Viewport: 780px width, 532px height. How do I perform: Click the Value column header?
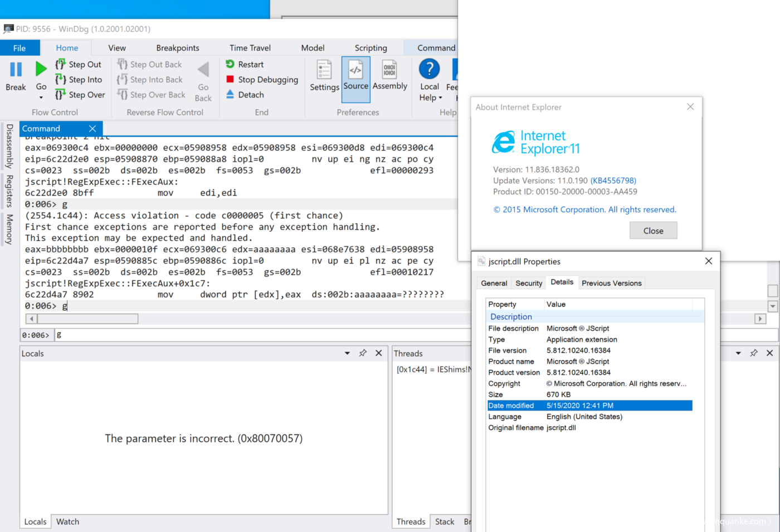point(618,304)
